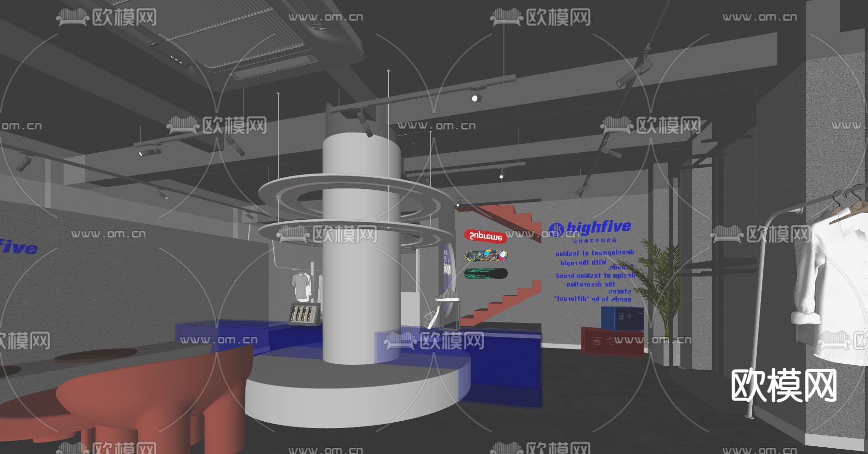
Task: Click the partial blue 'five' text on left wall
Action: click(x=18, y=247)
